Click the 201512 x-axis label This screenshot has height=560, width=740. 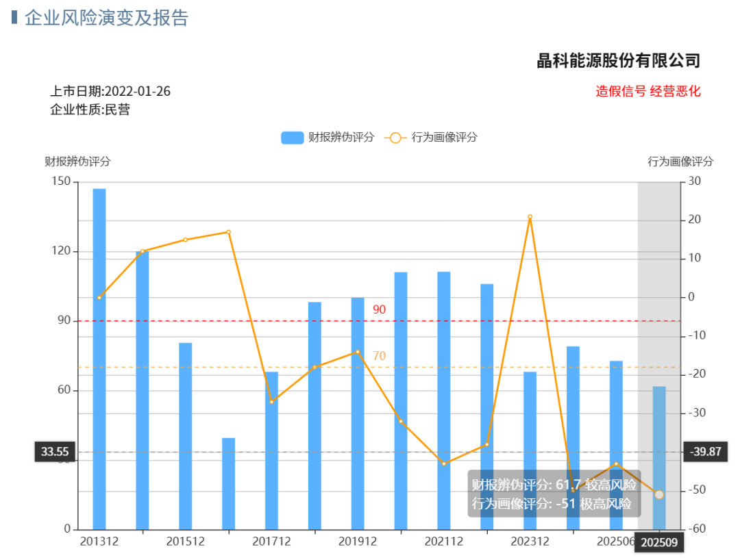(186, 541)
